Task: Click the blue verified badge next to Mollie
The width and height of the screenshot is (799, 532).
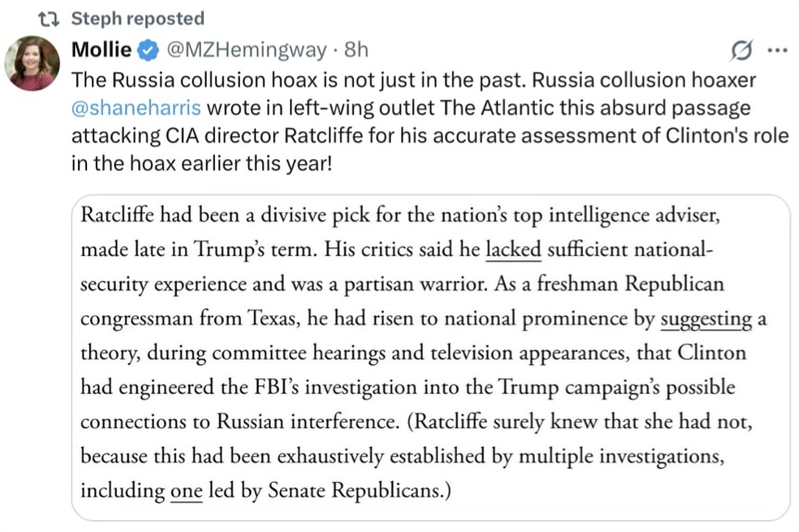Action: click(x=148, y=50)
